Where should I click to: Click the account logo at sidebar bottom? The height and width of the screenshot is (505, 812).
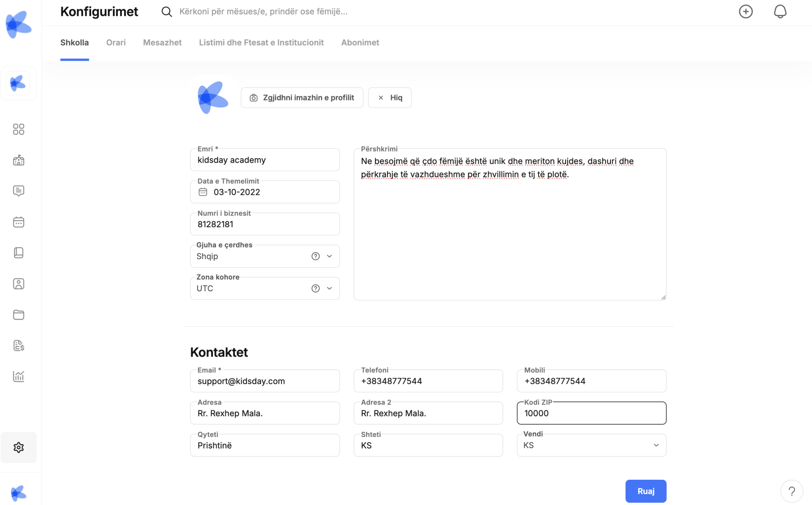18,493
